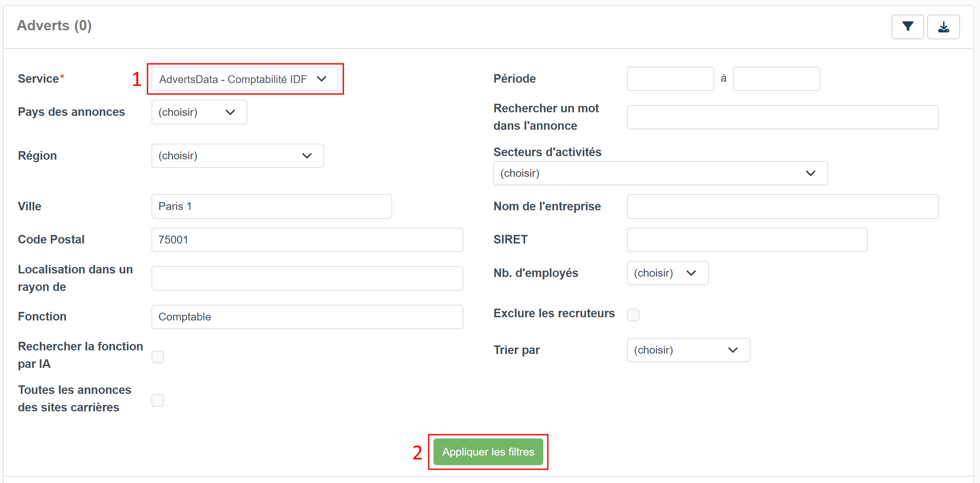Viewport: 980px width, 483px height.
Task: Click the Période end date field
Action: click(x=776, y=79)
